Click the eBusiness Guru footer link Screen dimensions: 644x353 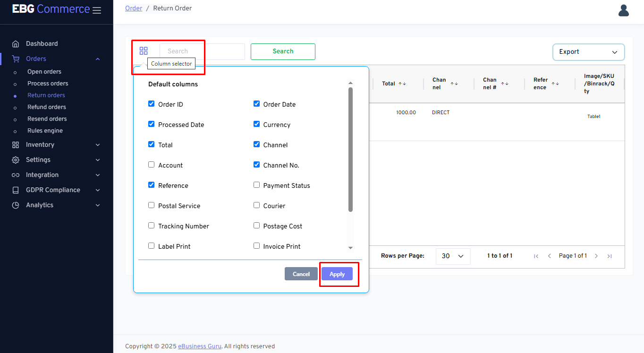199,346
